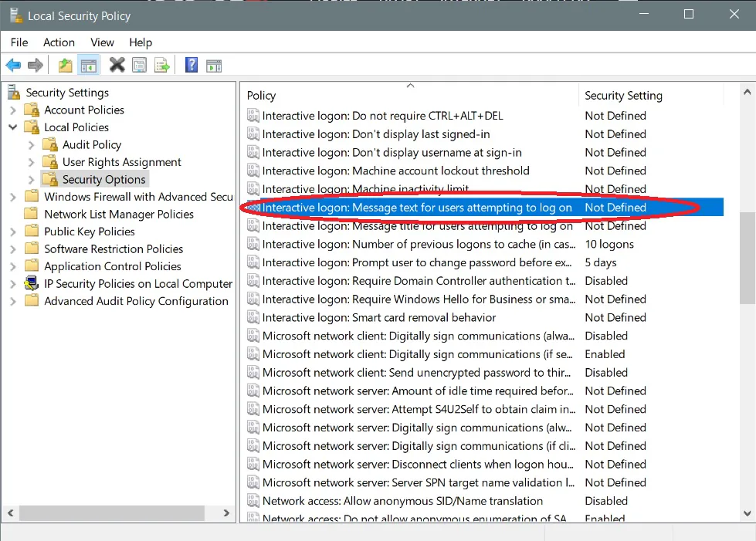Click the IP Security Policies computer icon

click(x=32, y=283)
